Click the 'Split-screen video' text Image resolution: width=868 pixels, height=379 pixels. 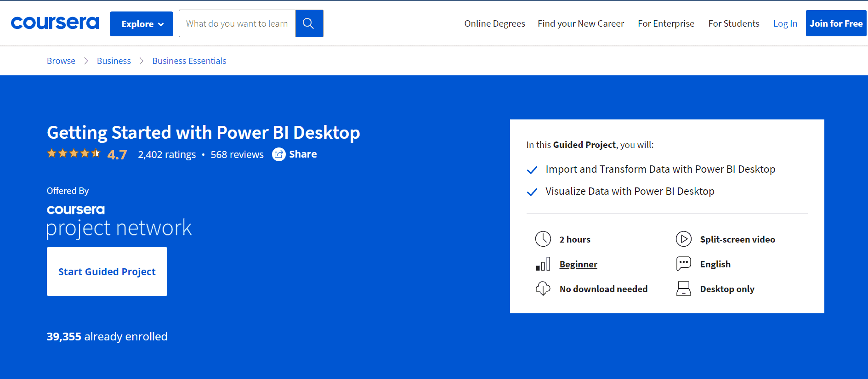coord(738,239)
